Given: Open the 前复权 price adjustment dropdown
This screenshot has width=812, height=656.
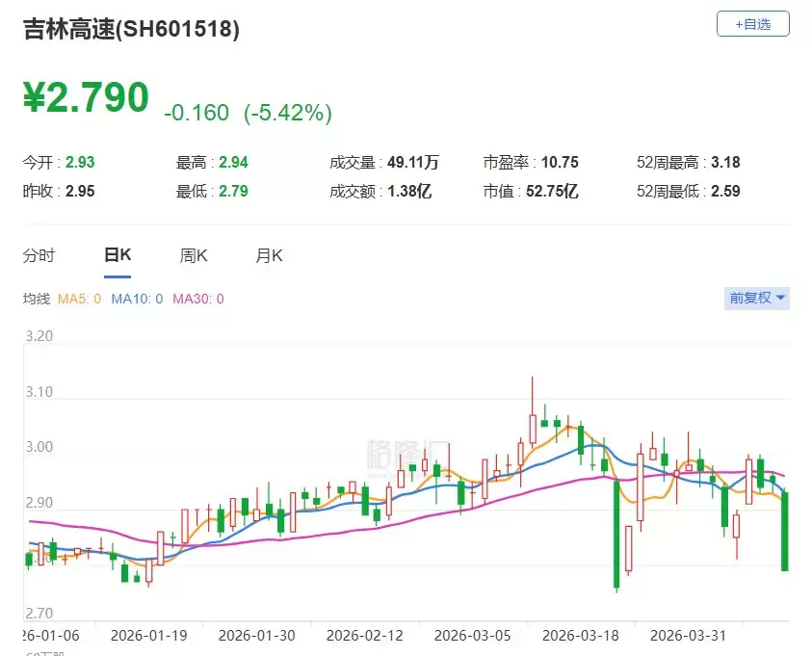Looking at the screenshot, I should (756, 299).
